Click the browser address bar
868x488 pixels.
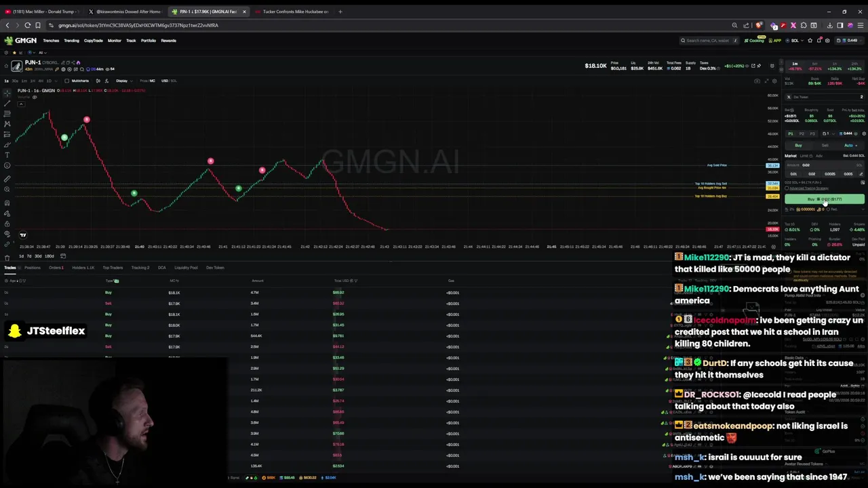[387, 25]
